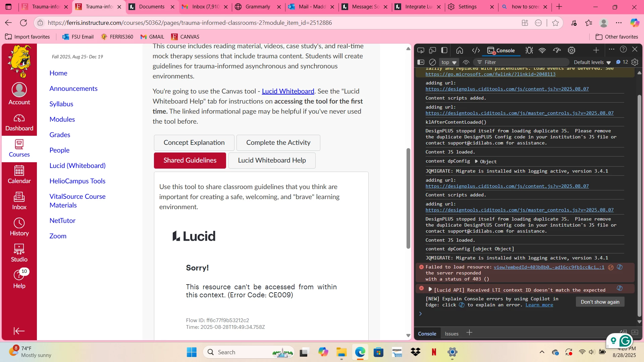
Task: Open the Windows Start menu
Action: pos(192,352)
